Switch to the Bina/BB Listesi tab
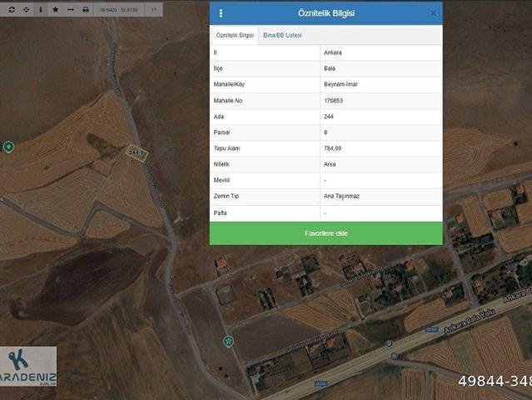Image resolution: width=532 pixels, height=400 pixels. (282, 36)
